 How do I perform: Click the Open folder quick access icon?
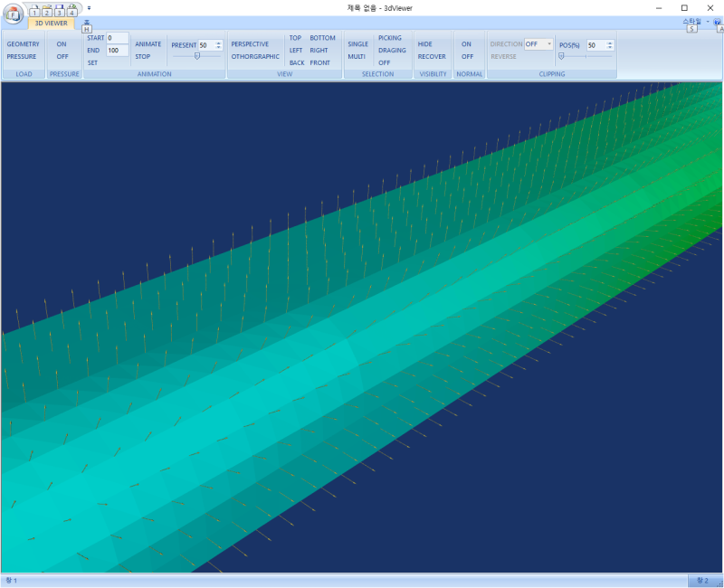tap(47, 10)
